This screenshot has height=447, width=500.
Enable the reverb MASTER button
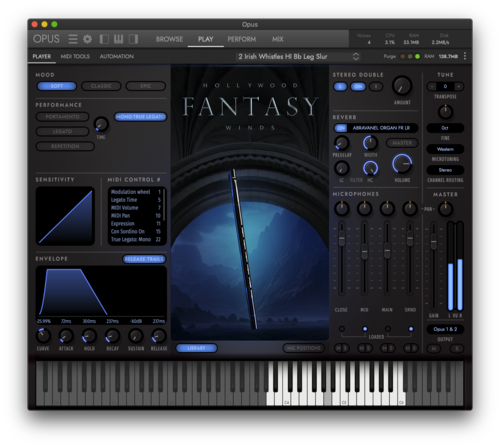pyautogui.click(x=402, y=143)
